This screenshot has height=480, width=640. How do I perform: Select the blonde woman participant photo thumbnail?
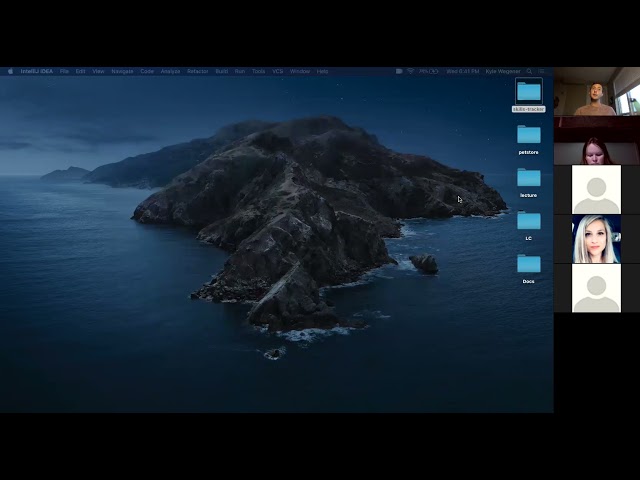pyautogui.click(x=596, y=239)
